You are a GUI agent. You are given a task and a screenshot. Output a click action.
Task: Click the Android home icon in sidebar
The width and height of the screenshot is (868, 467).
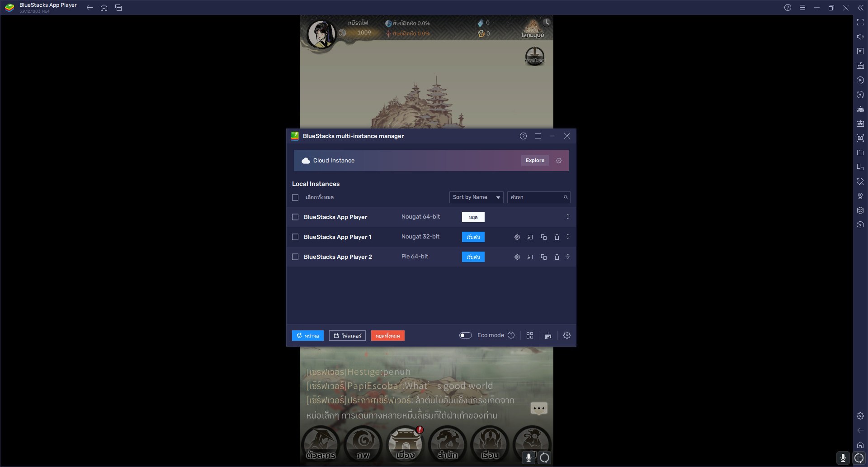860,445
